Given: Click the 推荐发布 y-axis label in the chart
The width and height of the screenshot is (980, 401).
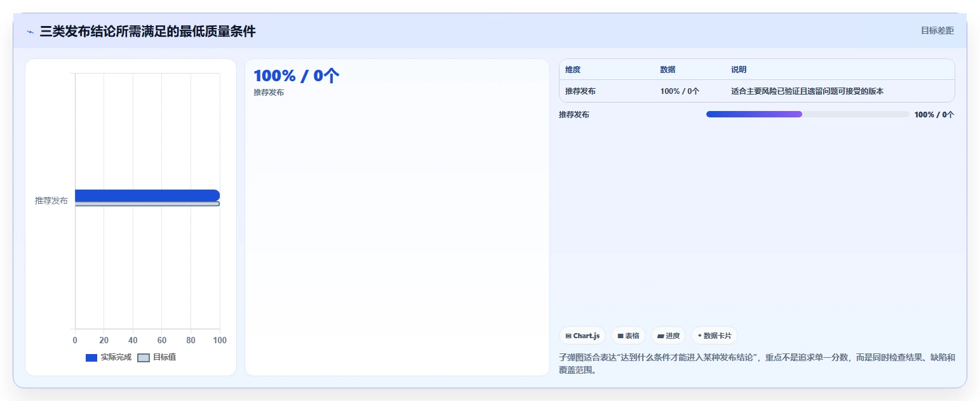Looking at the screenshot, I should click(51, 201).
